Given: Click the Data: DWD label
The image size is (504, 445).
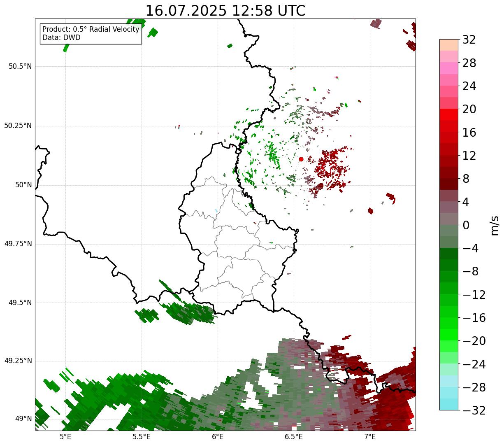Looking at the screenshot, I should [x=62, y=37].
